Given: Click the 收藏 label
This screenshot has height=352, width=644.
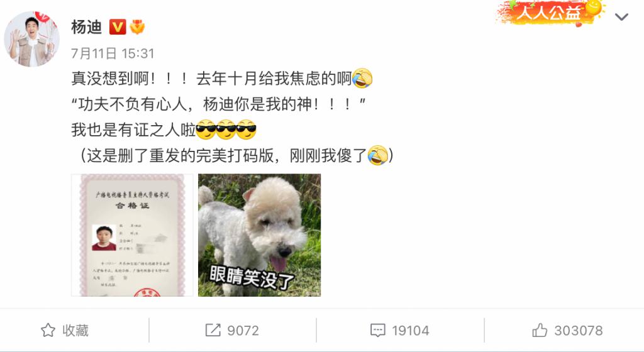Looking at the screenshot, I should click(x=75, y=331).
